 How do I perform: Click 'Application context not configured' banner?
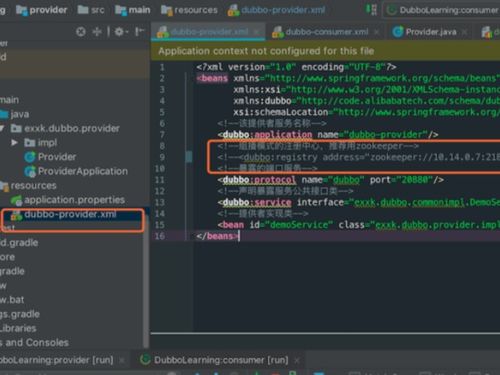(266, 51)
